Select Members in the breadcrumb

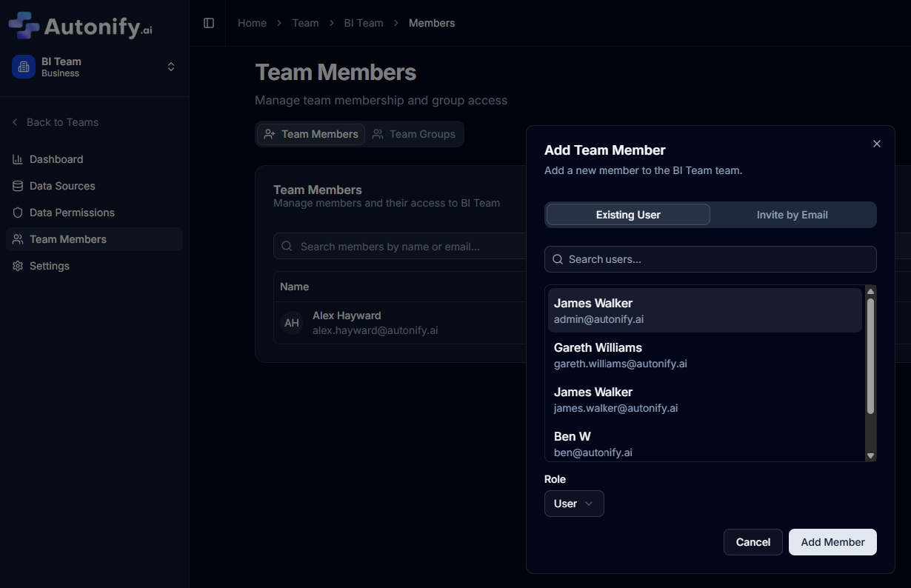[x=432, y=23]
